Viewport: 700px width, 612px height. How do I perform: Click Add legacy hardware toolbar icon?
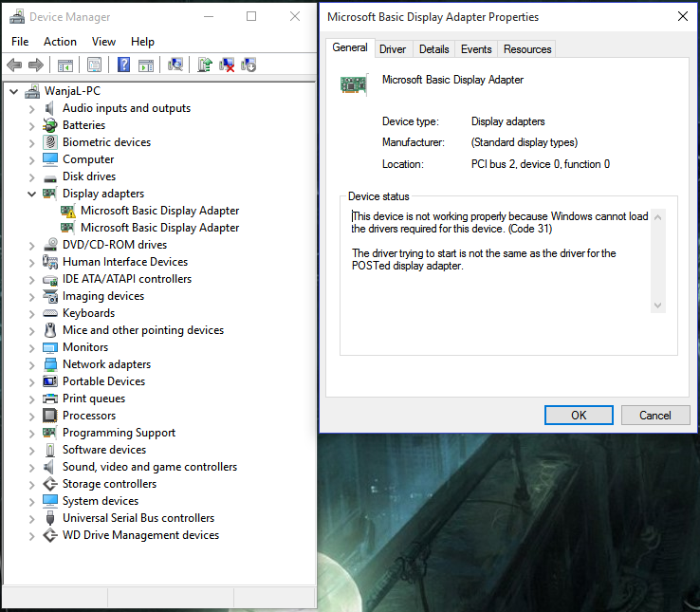[249, 65]
